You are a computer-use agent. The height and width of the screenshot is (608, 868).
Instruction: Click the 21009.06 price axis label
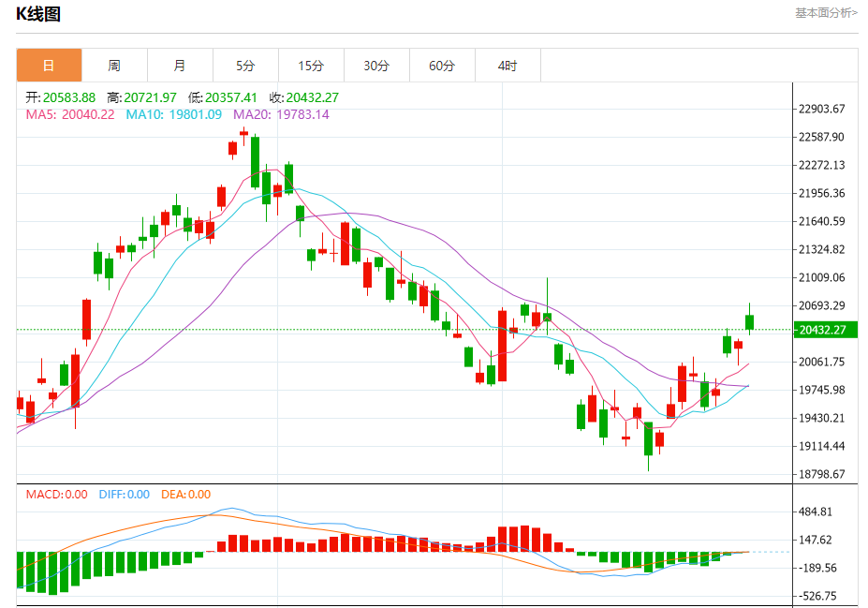point(821,277)
